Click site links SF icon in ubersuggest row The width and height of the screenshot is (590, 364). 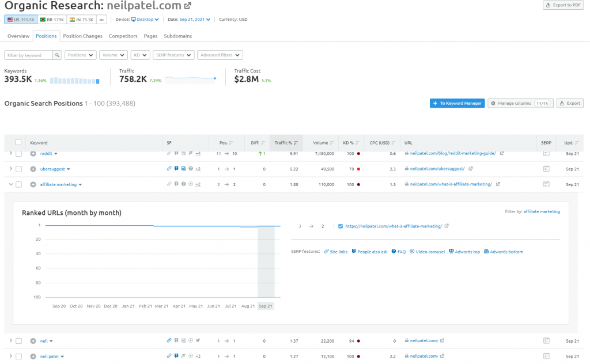coord(169,169)
